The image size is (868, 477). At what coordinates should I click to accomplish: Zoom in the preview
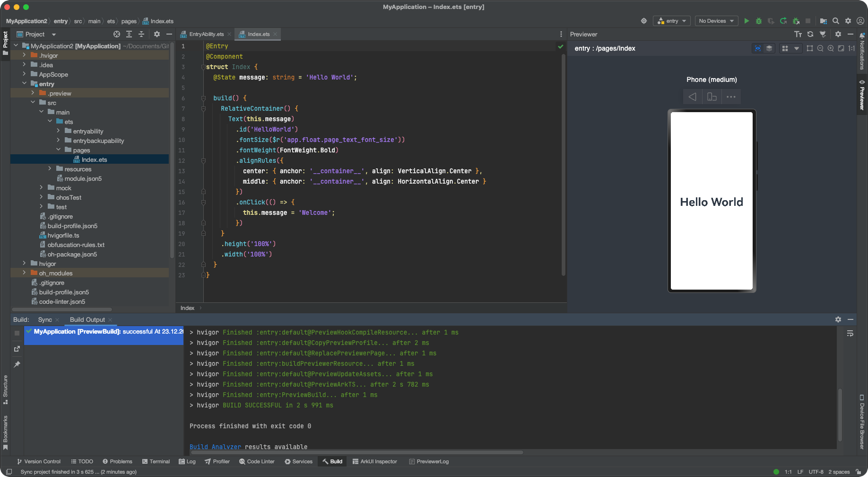[x=831, y=48]
